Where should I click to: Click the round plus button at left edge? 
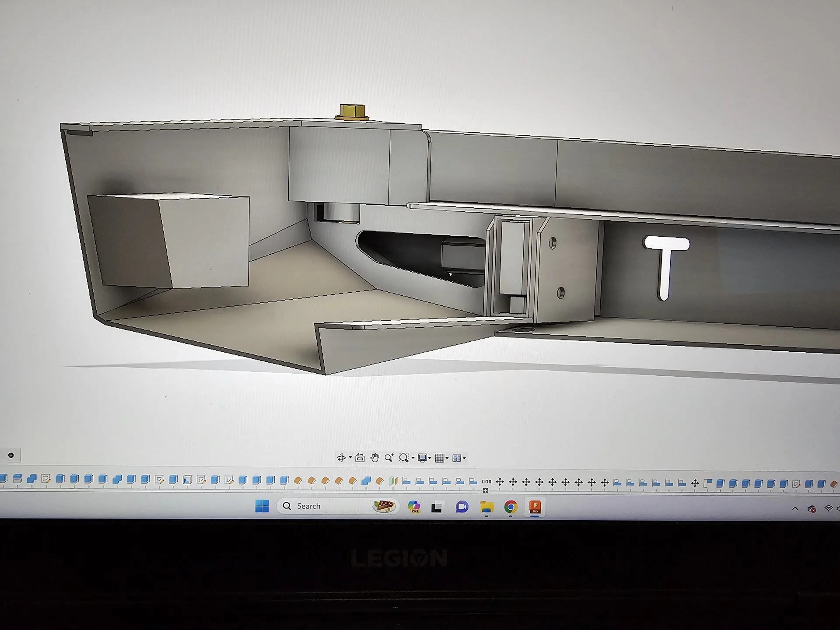pos(11,455)
